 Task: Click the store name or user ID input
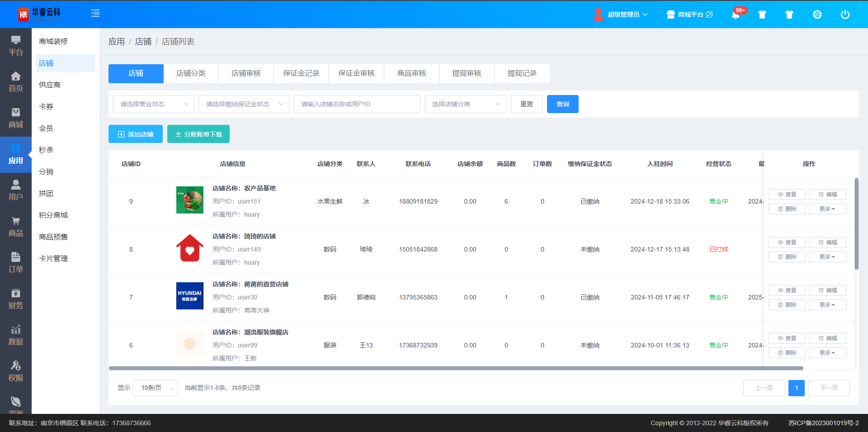tap(357, 104)
